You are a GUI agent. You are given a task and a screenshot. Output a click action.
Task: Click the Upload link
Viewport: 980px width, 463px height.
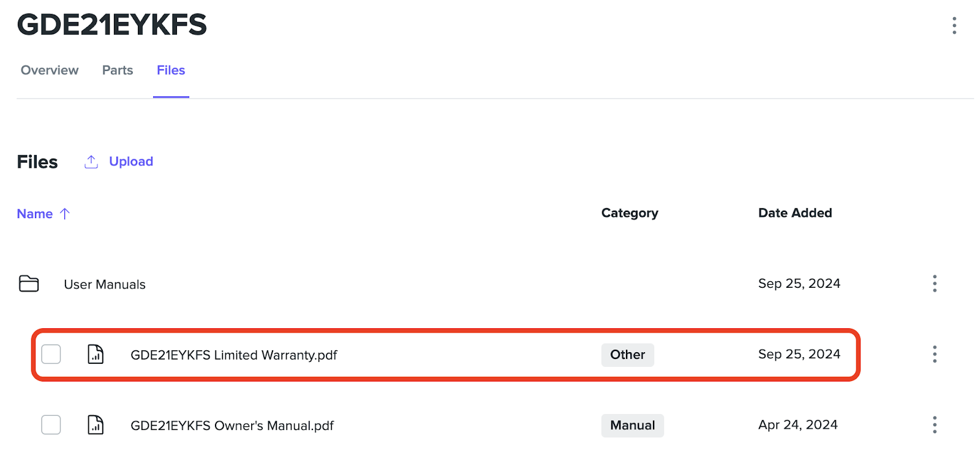(x=131, y=162)
